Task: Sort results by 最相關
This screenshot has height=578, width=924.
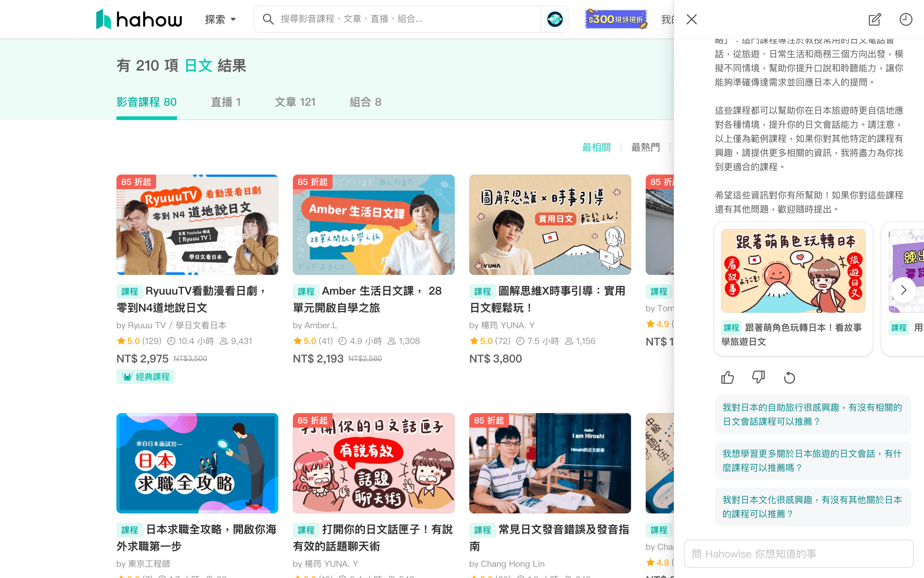Action: (x=596, y=147)
